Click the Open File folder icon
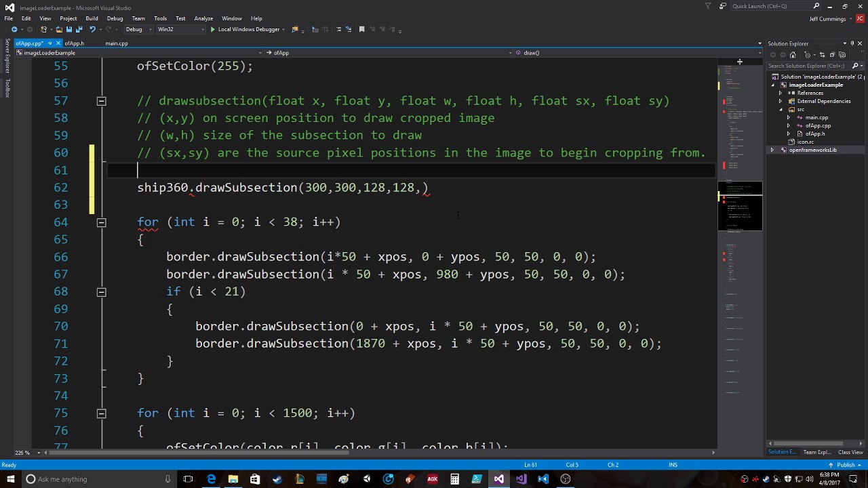The height and width of the screenshot is (488, 868). coord(59,29)
